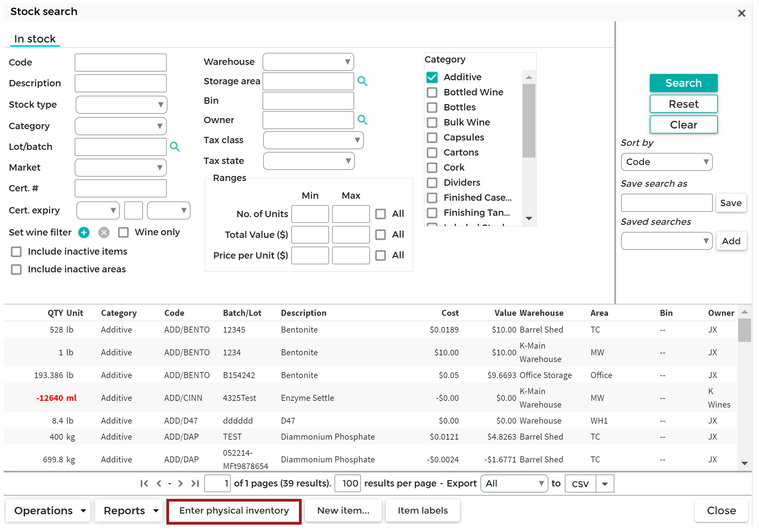Image resolution: width=759 pixels, height=532 pixels.
Task: Click into the Description input field
Action: (121, 83)
